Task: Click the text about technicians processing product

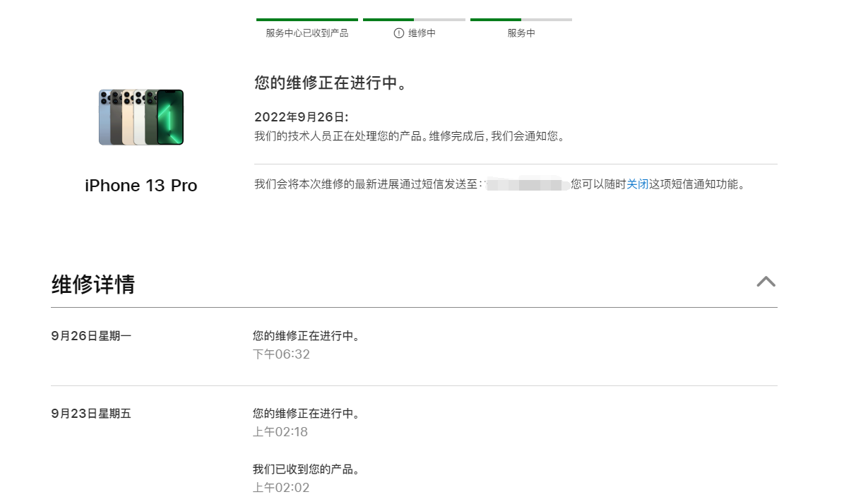Action: [410, 137]
